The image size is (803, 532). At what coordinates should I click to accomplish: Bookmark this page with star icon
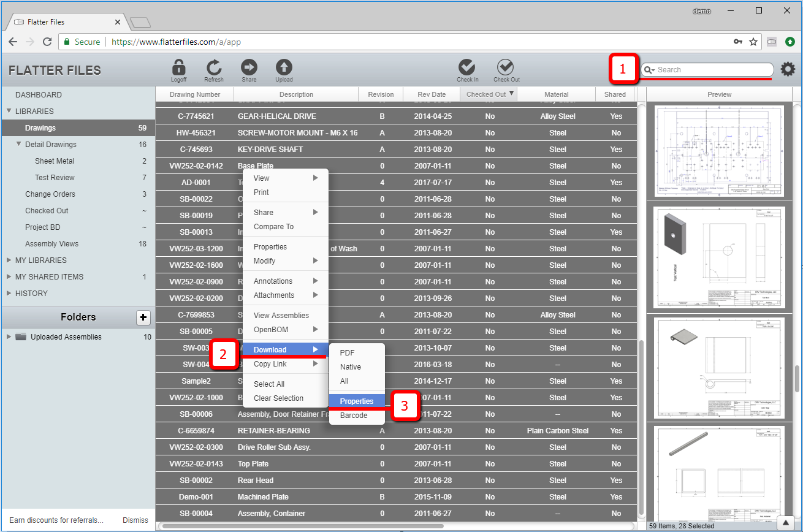point(753,42)
